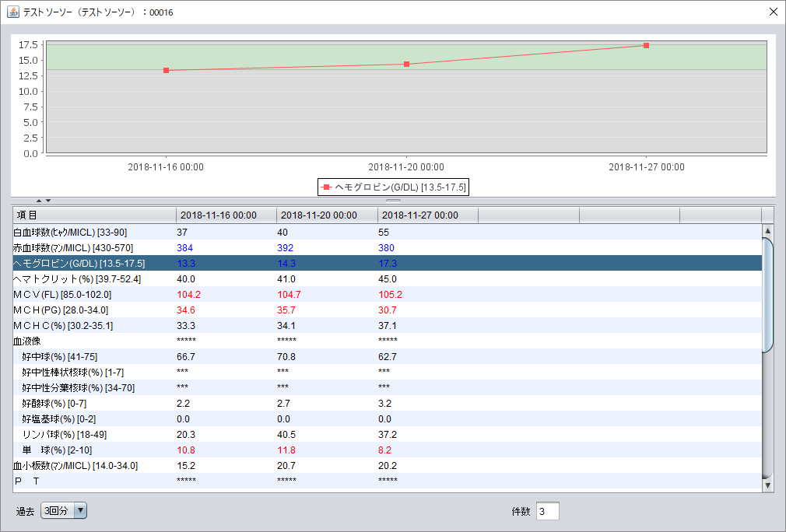
Task: Close the テスト ソーソー window
Action: point(773,12)
